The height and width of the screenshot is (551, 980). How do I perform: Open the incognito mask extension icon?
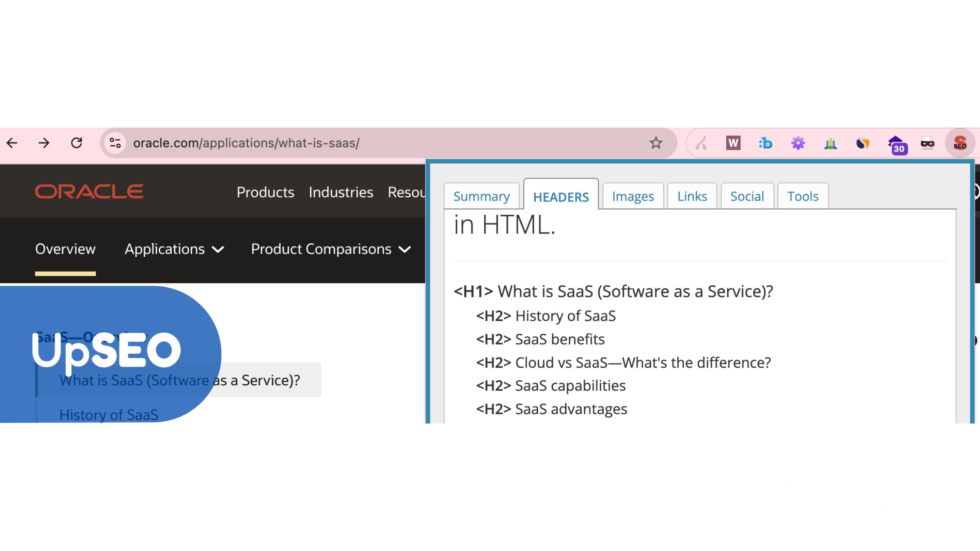click(x=927, y=143)
